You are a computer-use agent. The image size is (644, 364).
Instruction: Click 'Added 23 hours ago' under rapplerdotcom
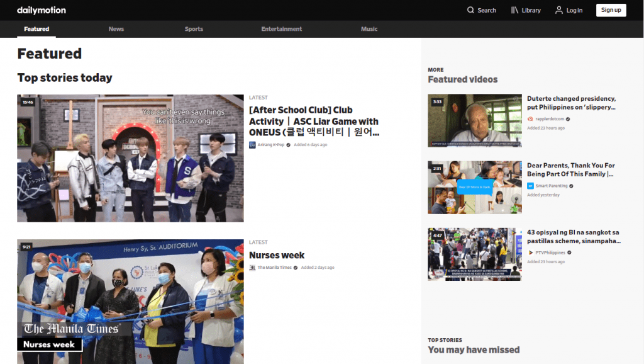tap(546, 128)
